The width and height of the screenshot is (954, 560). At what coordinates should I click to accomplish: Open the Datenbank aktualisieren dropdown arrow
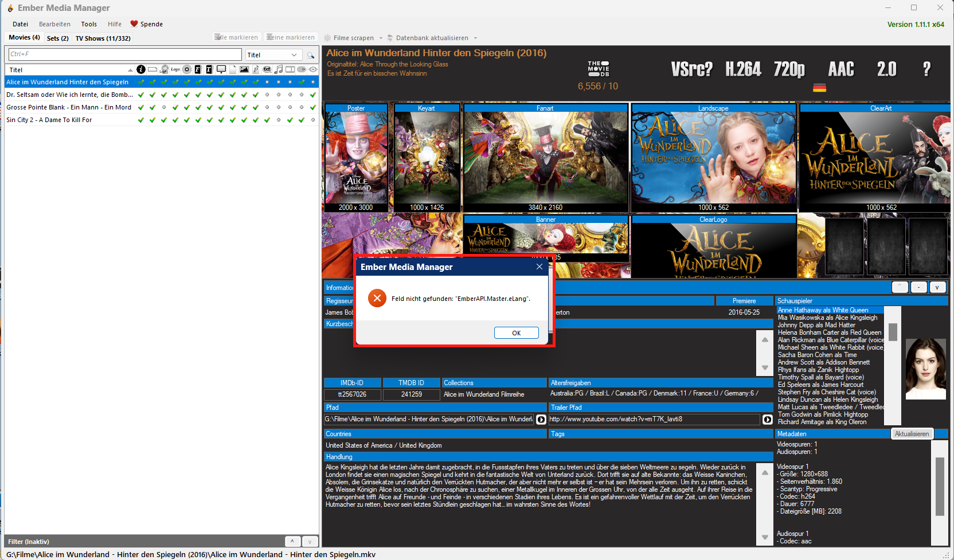click(x=475, y=38)
